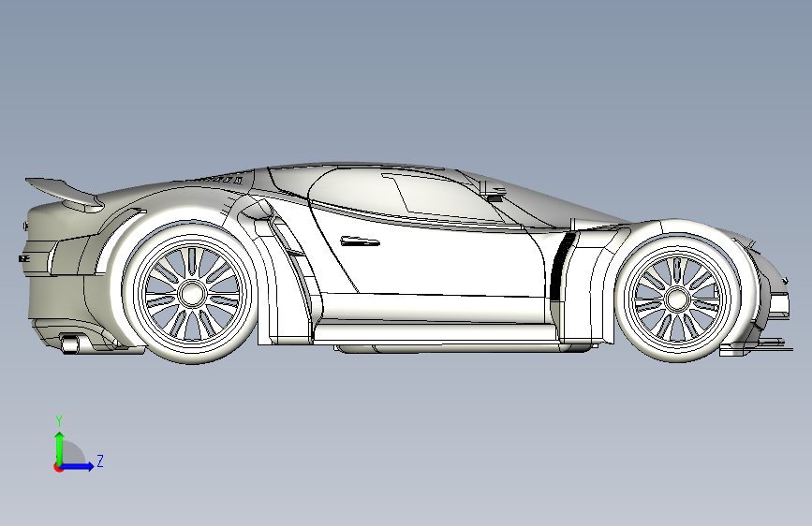Click the "Z" axis label text
Viewport: 812px width, 526px height.
click(100, 460)
